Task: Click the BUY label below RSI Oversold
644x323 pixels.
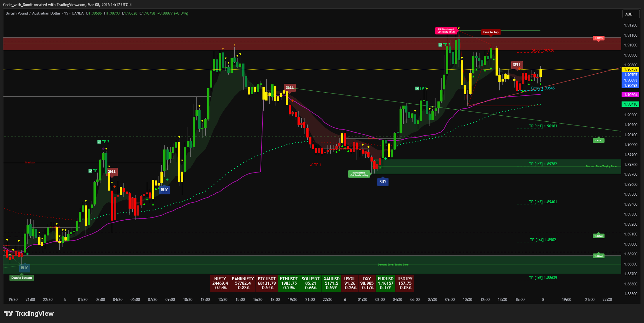Action: [x=382, y=182]
